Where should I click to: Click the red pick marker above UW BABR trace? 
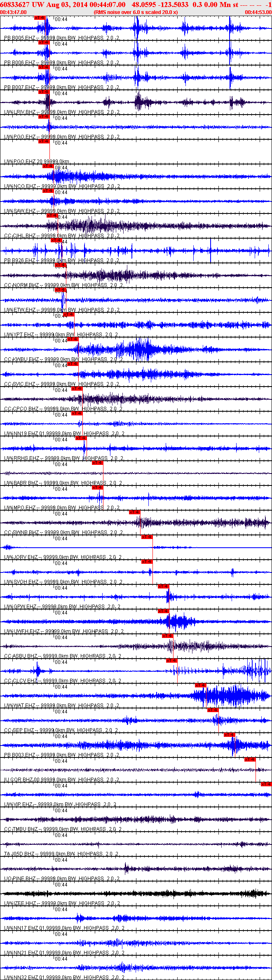click(98, 463)
